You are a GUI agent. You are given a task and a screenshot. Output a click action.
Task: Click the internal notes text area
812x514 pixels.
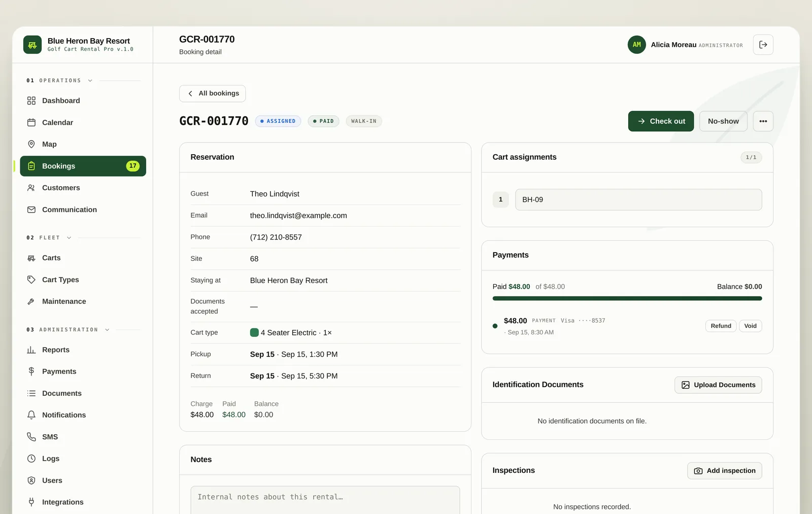[x=325, y=500]
